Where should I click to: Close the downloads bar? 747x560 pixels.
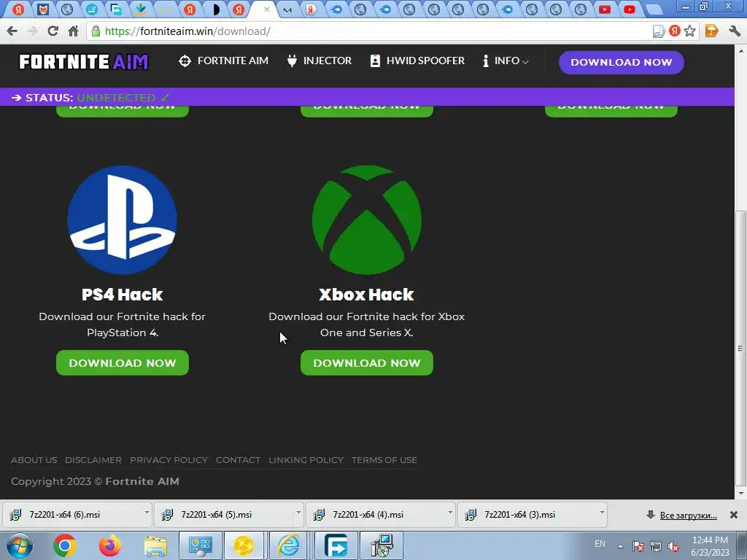(x=734, y=515)
